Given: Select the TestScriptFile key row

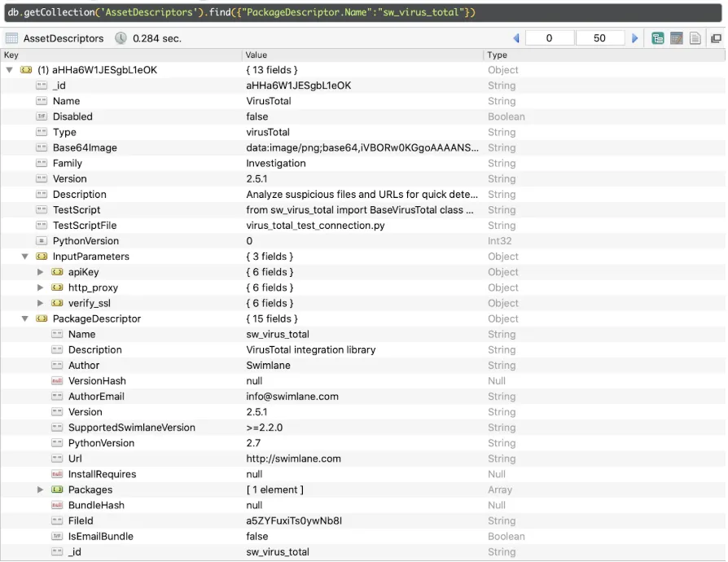Looking at the screenshot, I should 85,226.
